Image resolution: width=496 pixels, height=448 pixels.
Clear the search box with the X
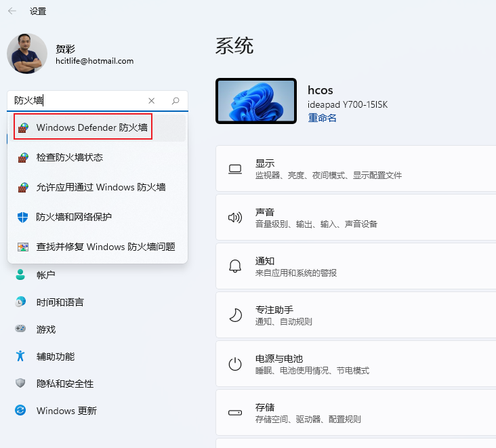click(152, 100)
